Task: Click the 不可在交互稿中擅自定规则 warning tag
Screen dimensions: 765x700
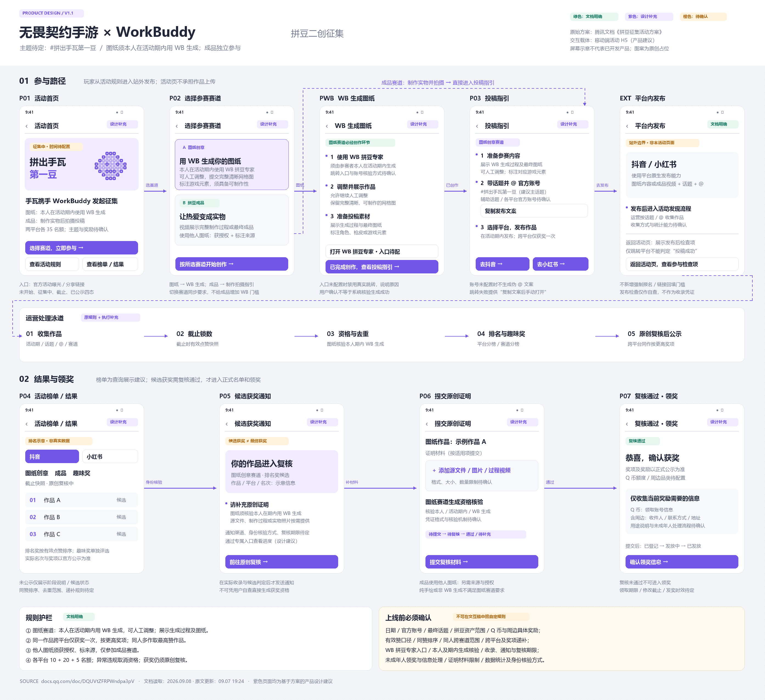Action: click(491, 617)
